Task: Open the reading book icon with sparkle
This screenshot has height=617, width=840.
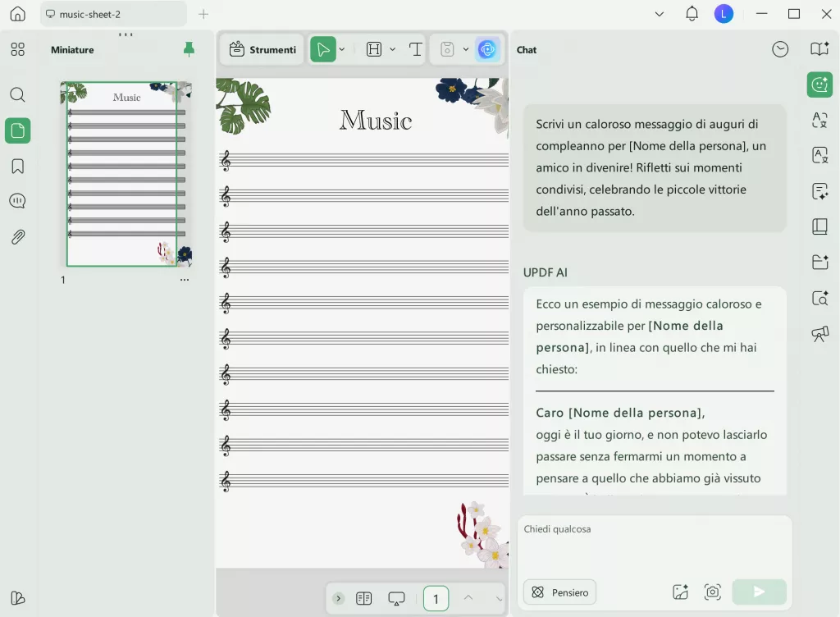Action: point(819,48)
